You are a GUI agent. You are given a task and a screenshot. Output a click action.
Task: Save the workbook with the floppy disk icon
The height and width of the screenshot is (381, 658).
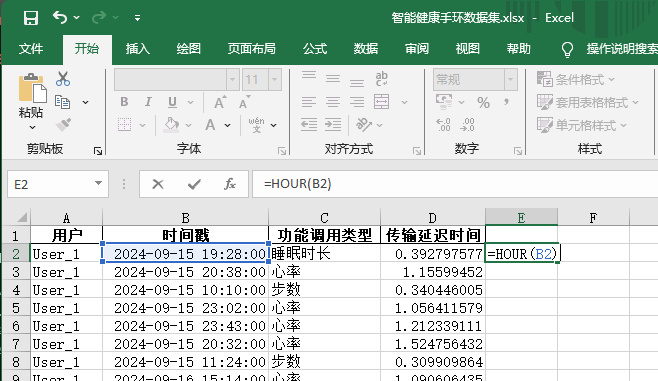tap(31, 18)
